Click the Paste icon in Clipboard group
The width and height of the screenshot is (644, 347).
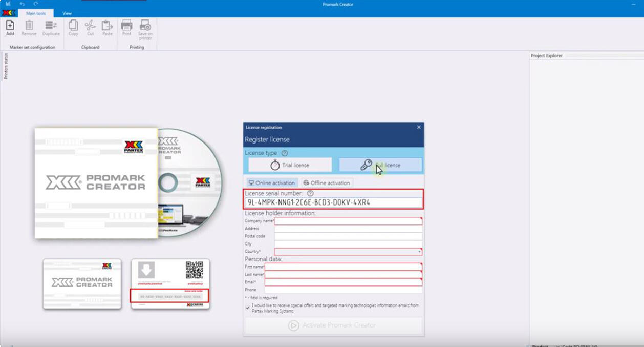[x=107, y=26]
